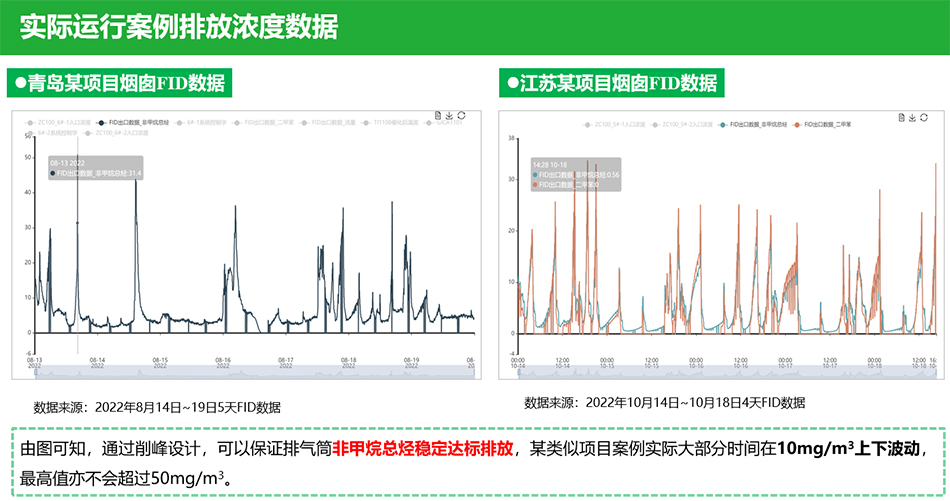Click refresh icon in Jiangsu chart
The image size is (950, 501).
pyautogui.click(x=924, y=118)
